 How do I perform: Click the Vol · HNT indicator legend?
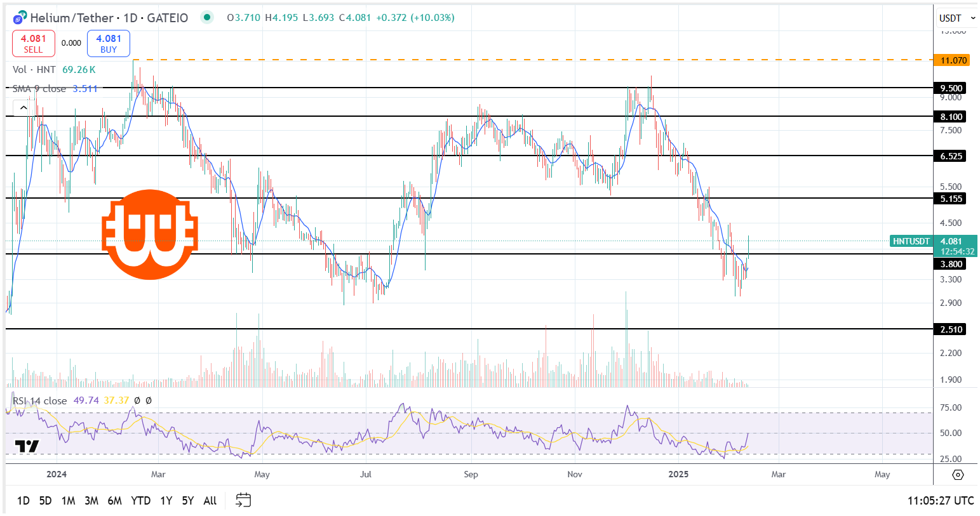click(34, 70)
